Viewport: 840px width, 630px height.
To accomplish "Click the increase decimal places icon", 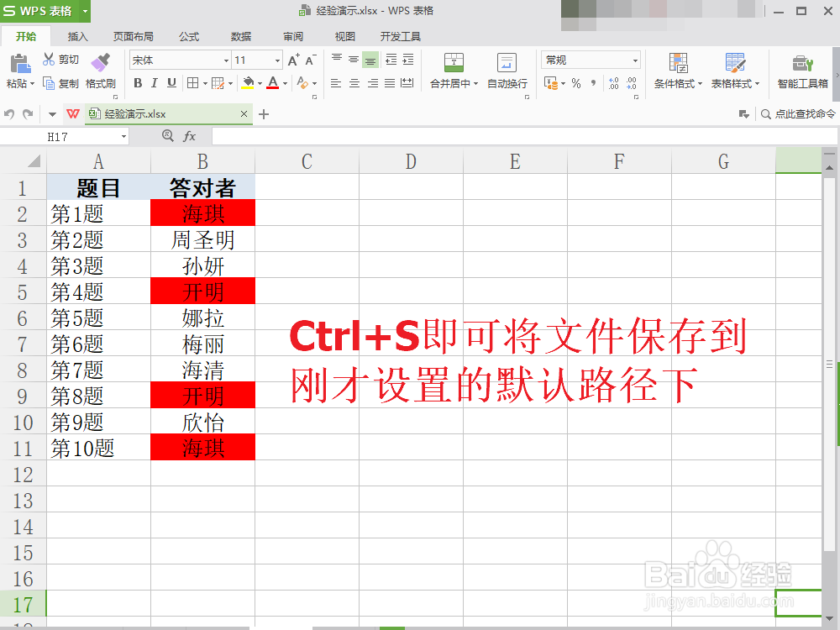I will coord(612,81).
